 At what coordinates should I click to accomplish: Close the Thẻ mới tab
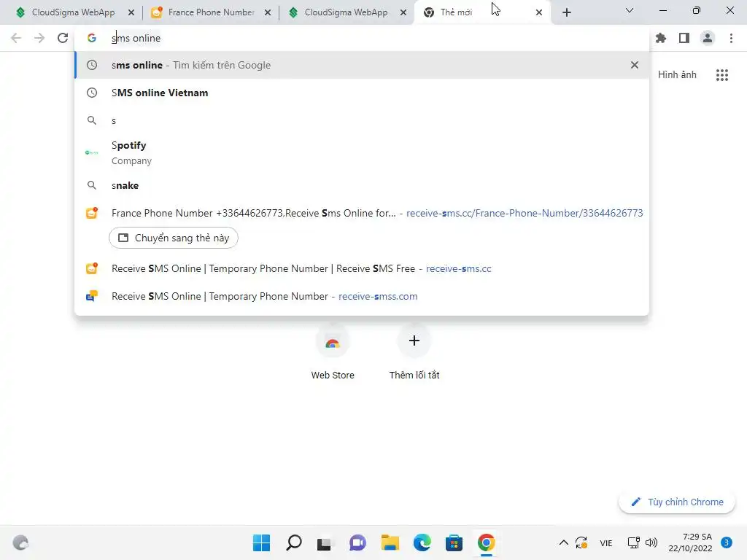click(x=539, y=12)
